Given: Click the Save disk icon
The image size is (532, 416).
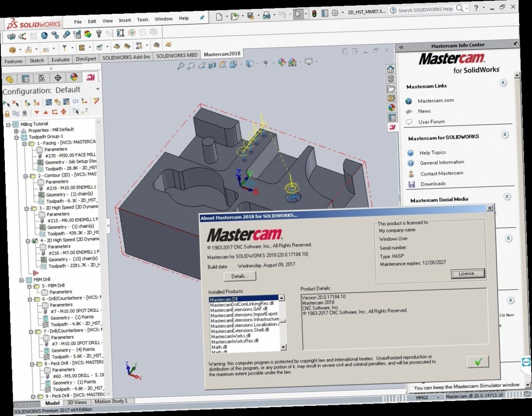Looking at the screenshot, I should pos(250,16).
